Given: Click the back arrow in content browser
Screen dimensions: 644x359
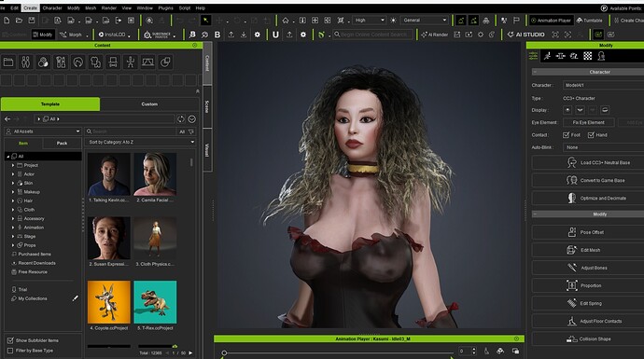Looking at the screenshot, I should coord(7,119).
